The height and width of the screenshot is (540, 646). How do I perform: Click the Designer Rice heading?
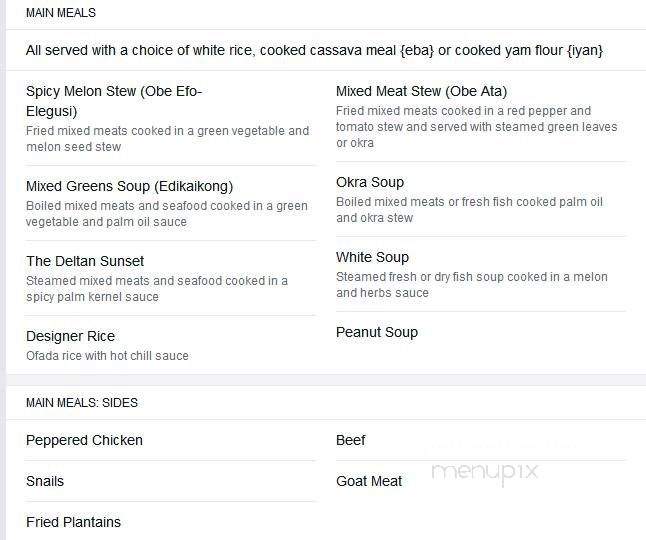70,336
